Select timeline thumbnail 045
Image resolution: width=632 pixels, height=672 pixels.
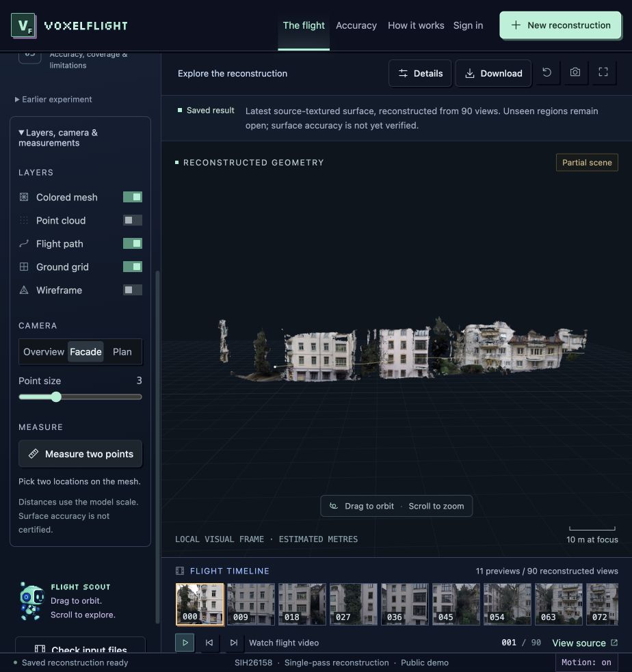click(456, 604)
